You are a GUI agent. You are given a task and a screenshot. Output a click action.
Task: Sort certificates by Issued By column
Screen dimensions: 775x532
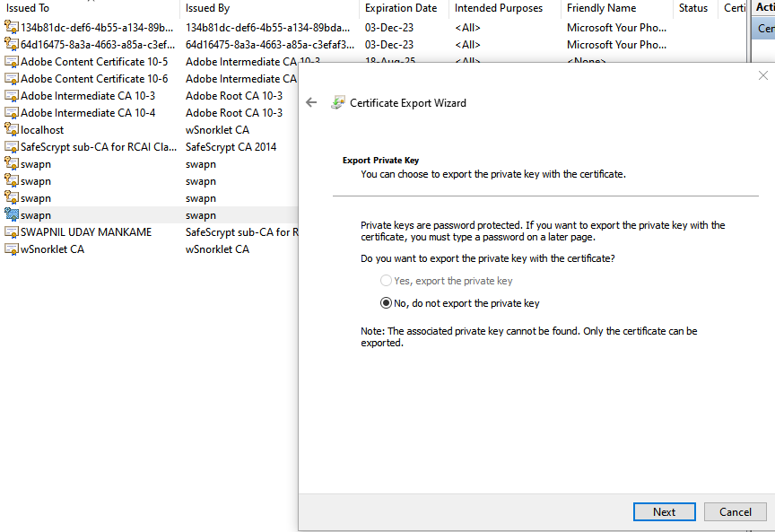coord(210,8)
